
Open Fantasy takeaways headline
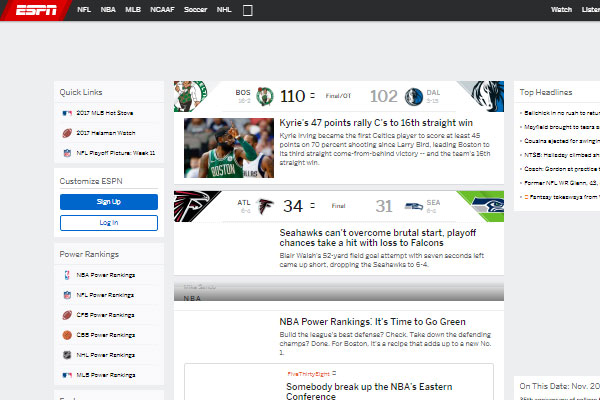click(x=564, y=197)
